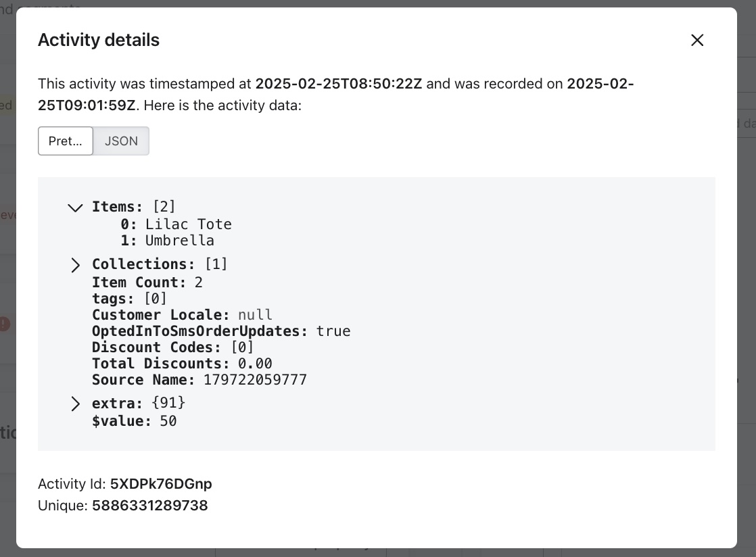Image resolution: width=756 pixels, height=557 pixels.
Task: Click the Activity Id value 5XDPk76DGnp
Action: point(161,484)
